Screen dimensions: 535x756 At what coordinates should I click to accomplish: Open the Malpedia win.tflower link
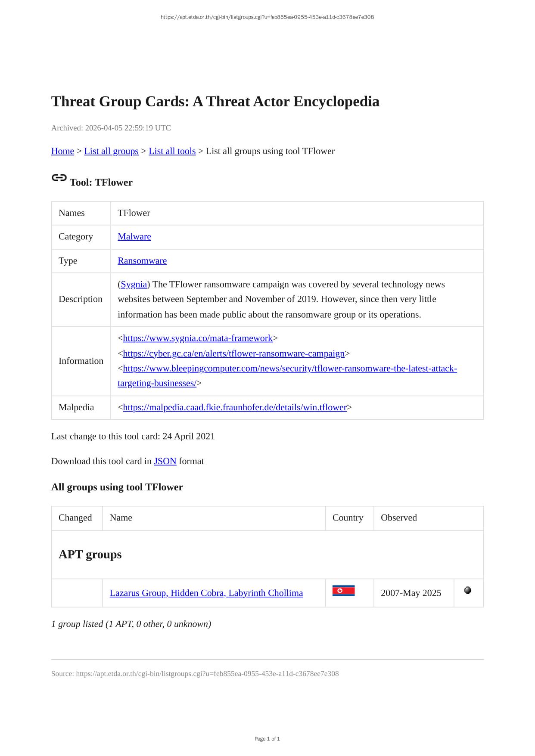235,408
